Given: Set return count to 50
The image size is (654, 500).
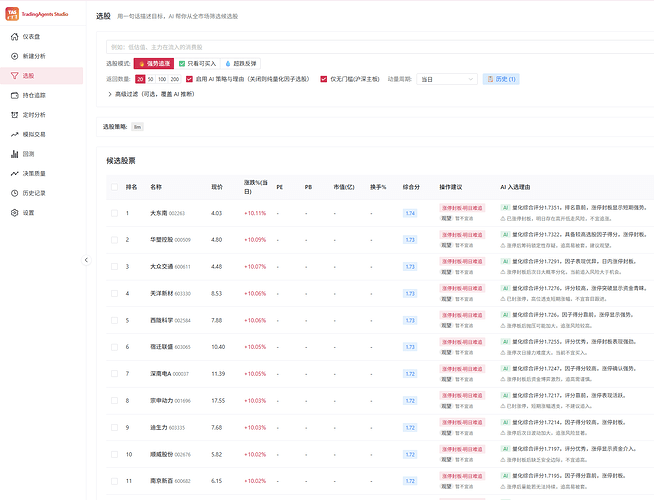Looking at the screenshot, I should (x=151, y=79).
